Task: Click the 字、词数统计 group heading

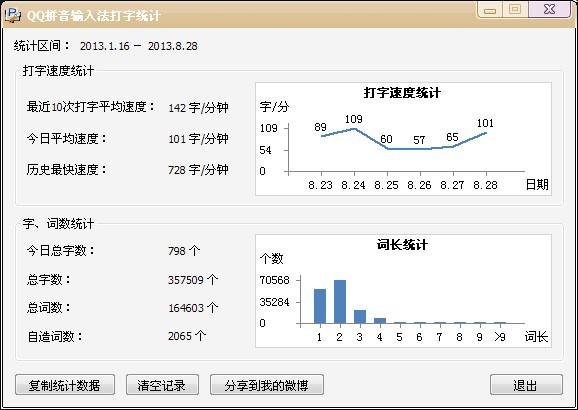Action: [59, 223]
